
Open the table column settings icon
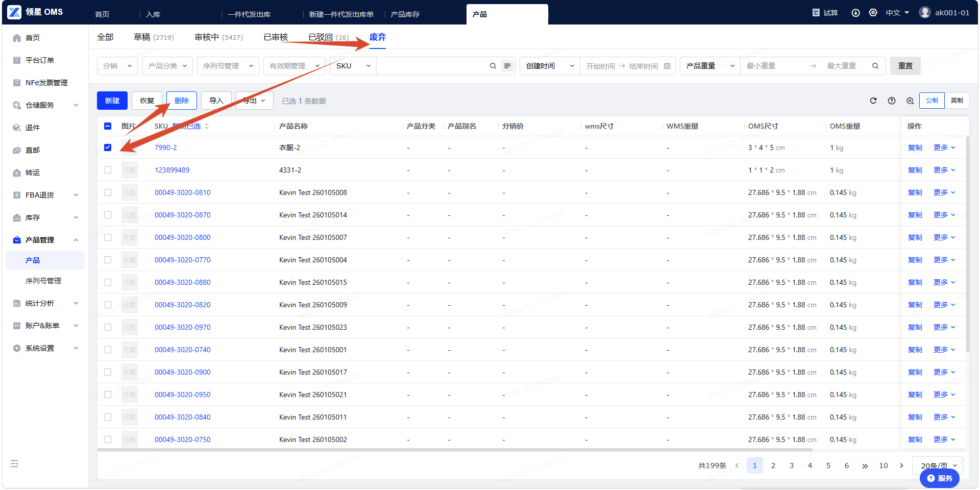pyautogui.click(x=910, y=101)
